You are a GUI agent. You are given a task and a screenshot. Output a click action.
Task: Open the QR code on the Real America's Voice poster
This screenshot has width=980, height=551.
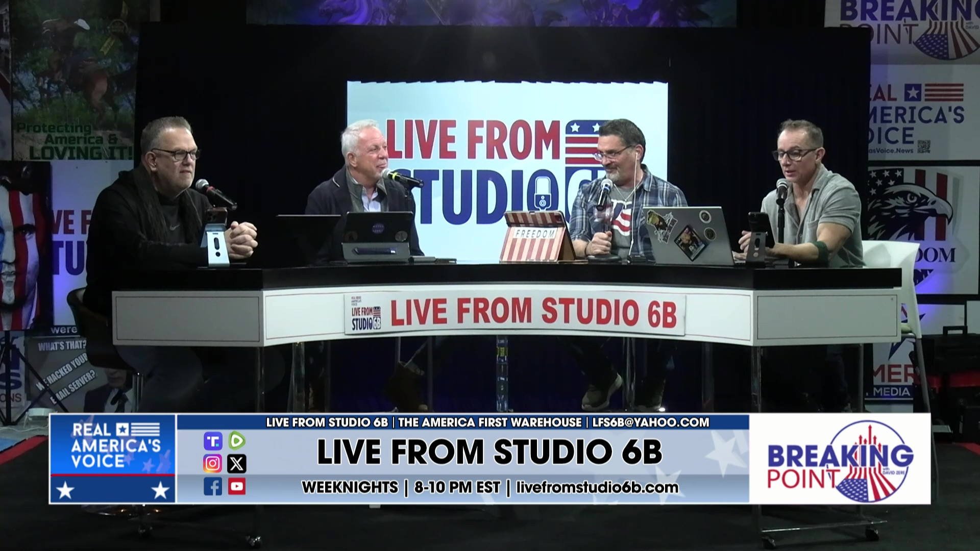coord(924,147)
